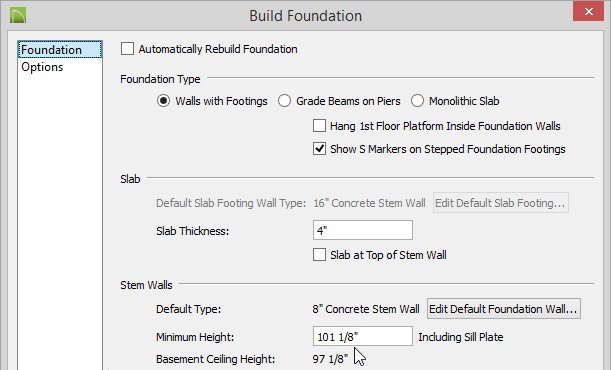611x370 pixels.
Task: Check Hang 1st Floor Platform Inside Foundation Walls
Action: (x=320, y=126)
